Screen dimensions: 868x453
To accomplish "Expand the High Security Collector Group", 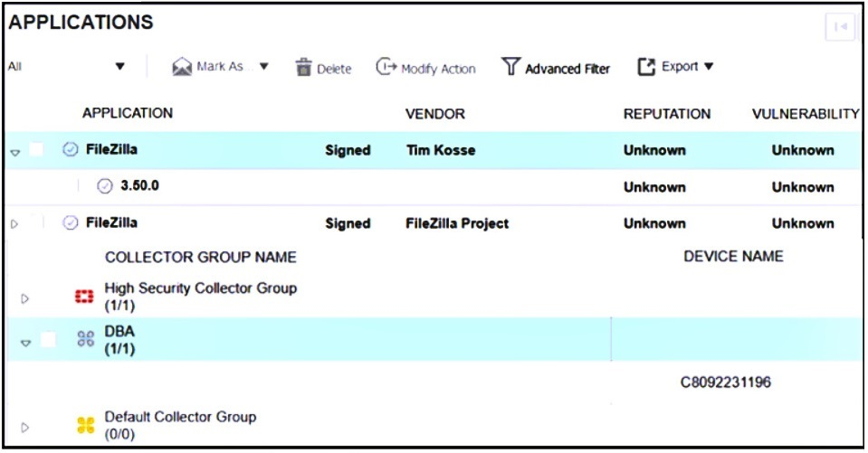I will 25,297.
